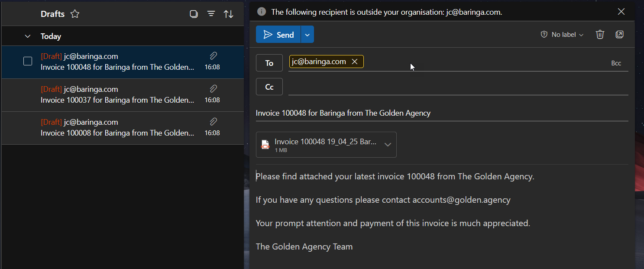
Task: Discard draft with the trash icon
Action: pyautogui.click(x=600, y=35)
